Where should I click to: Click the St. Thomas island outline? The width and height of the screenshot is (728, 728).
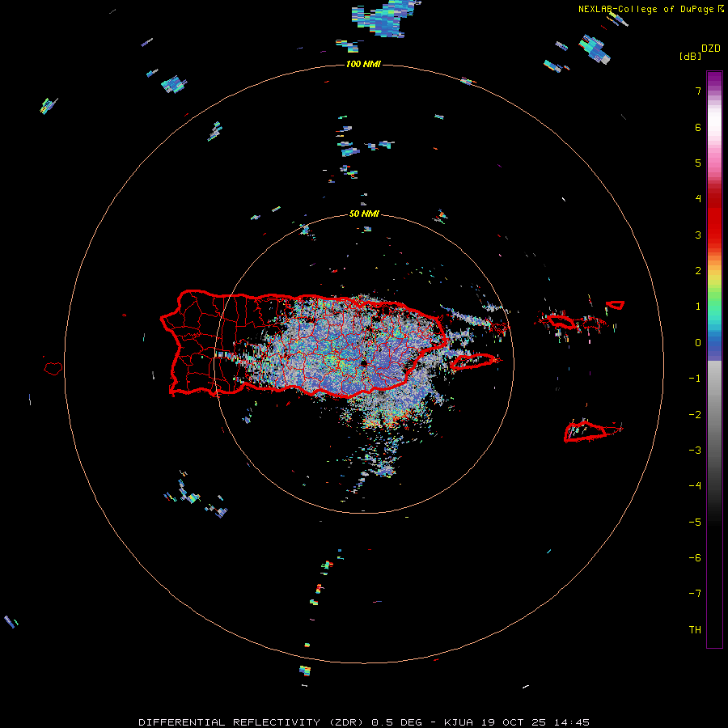[561, 321]
